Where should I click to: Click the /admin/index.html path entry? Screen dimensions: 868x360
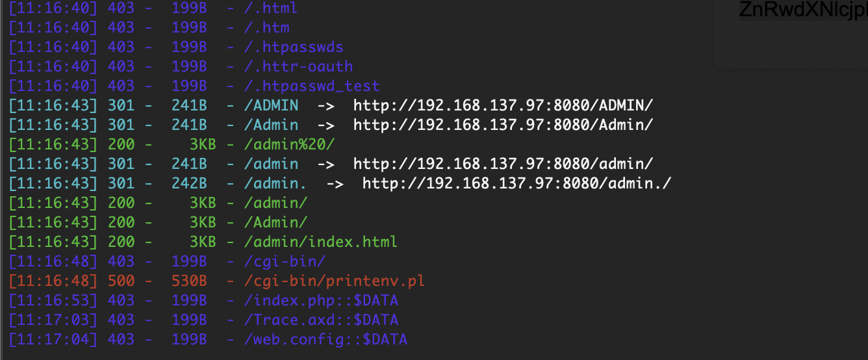[x=321, y=242]
